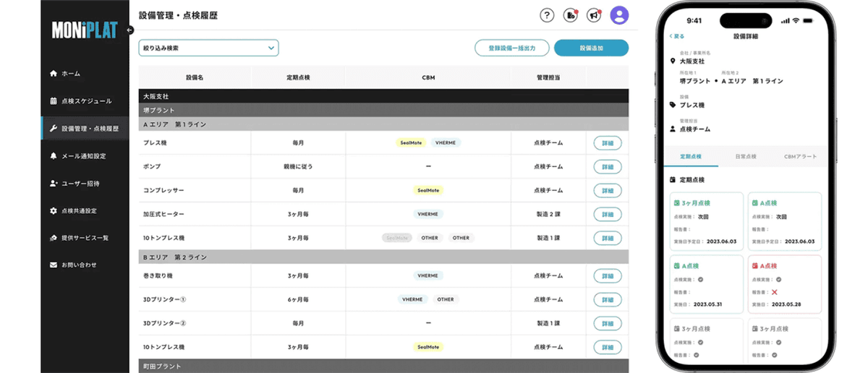Open the megaphone announcements icon
Screen dimensions: 868x373
point(593,15)
